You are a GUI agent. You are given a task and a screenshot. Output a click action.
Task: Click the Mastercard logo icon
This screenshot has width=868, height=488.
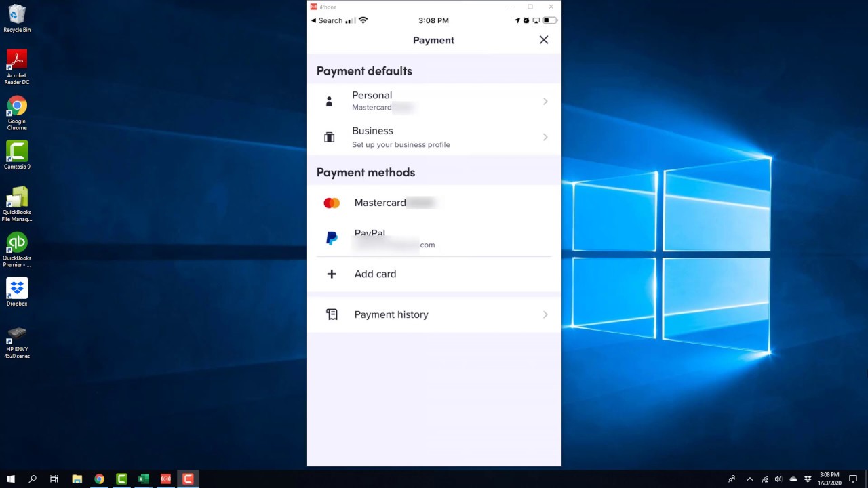coord(332,203)
